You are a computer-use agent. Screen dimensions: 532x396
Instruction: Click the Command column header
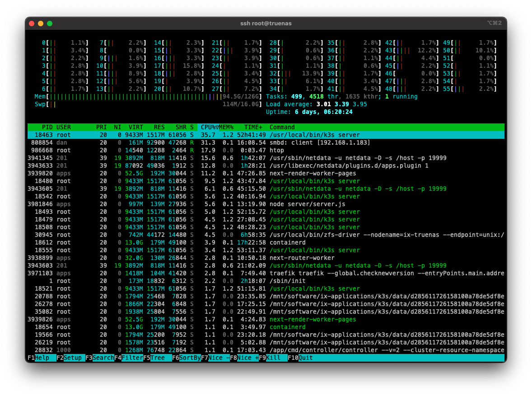pos(282,127)
